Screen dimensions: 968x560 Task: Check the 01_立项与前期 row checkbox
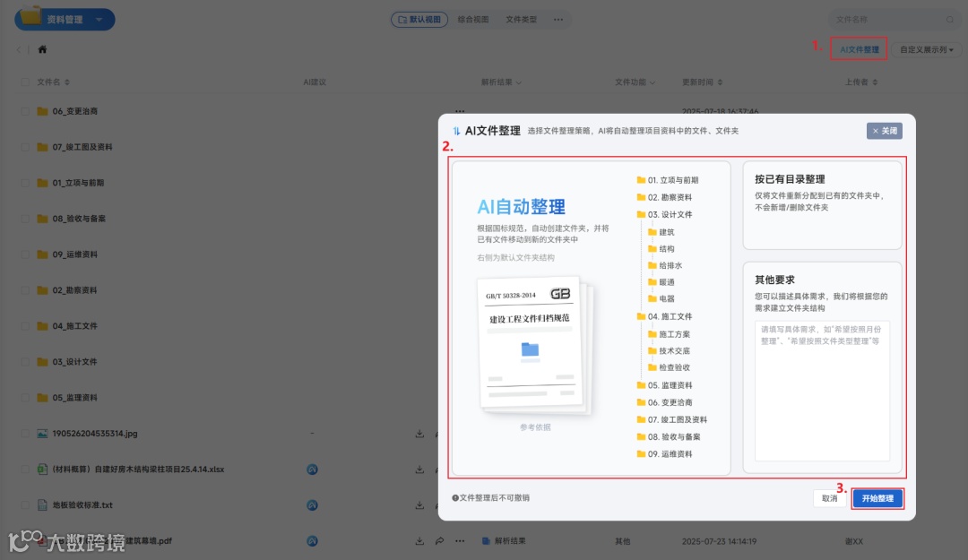(x=25, y=183)
